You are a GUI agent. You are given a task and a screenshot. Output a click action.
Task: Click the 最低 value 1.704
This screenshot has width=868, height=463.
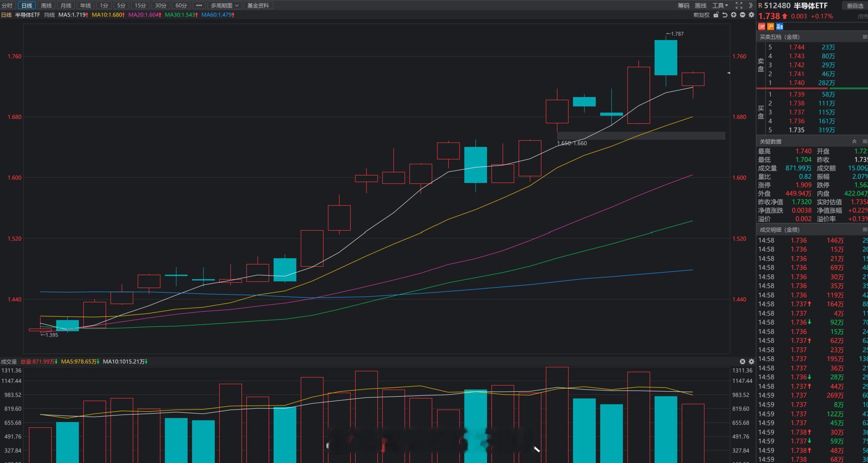coord(803,160)
